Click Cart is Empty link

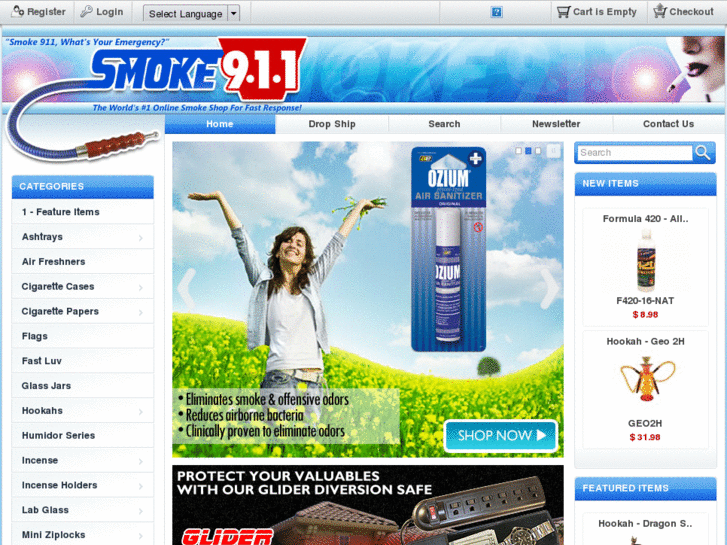pos(605,12)
